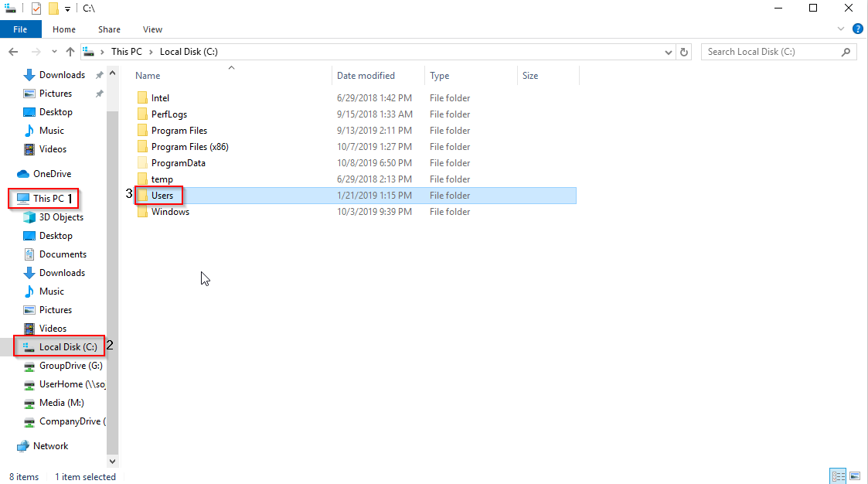
Task: Switch to the View ribbon tab
Action: [x=152, y=29]
